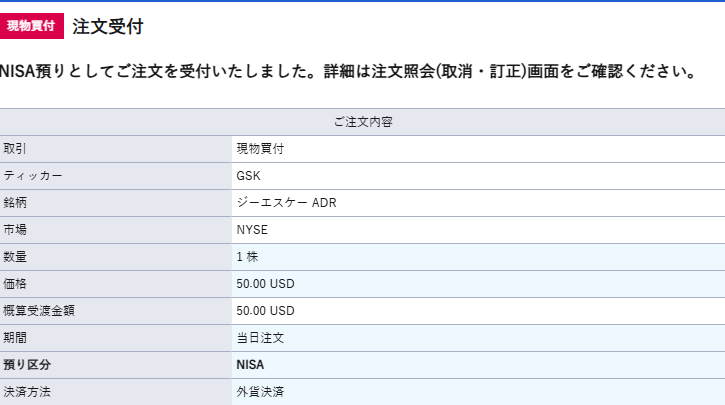The height and width of the screenshot is (405, 725).
Task: Click the ジーエスケー ADR stock name
Action: pyautogui.click(x=286, y=203)
